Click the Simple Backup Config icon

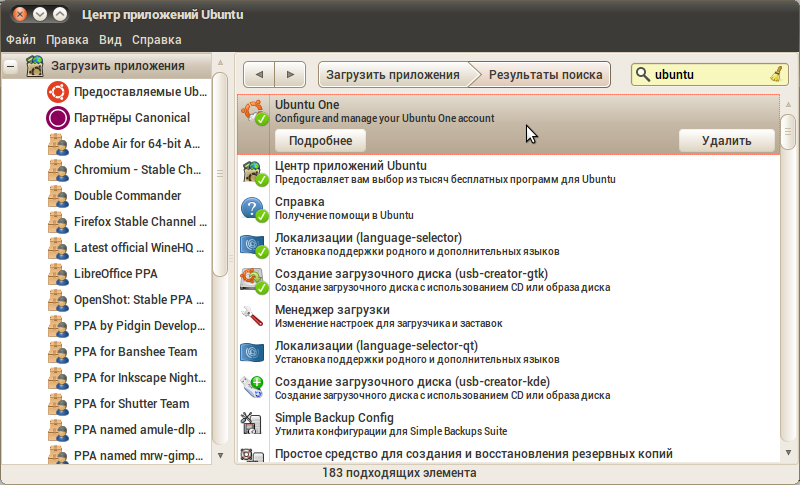(251, 424)
